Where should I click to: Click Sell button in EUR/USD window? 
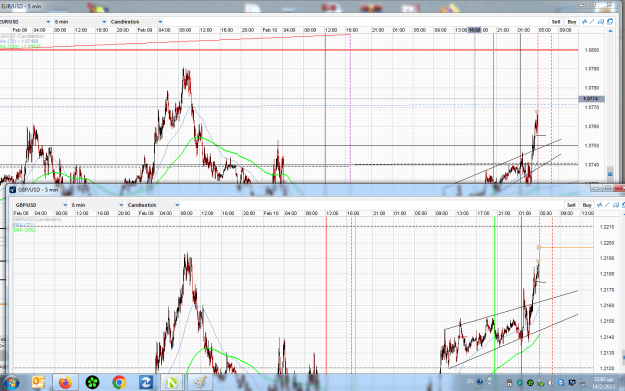(x=556, y=22)
